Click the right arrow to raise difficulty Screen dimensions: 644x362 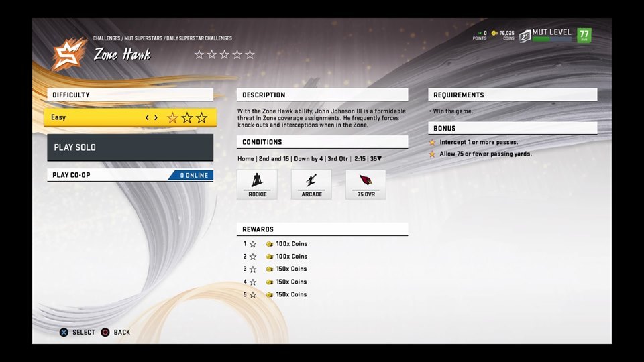[x=156, y=118]
